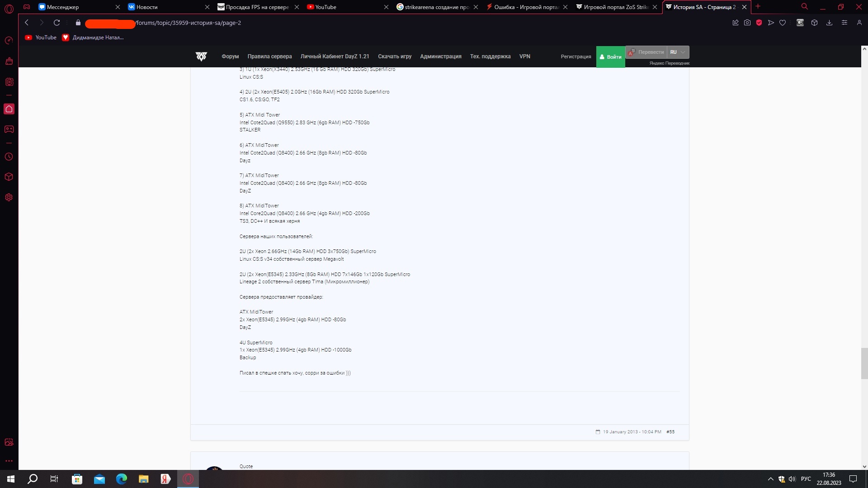Open Downloads icon in browser toolbar
This screenshot has width=868, height=488.
pyautogui.click(x=829, y=23)
